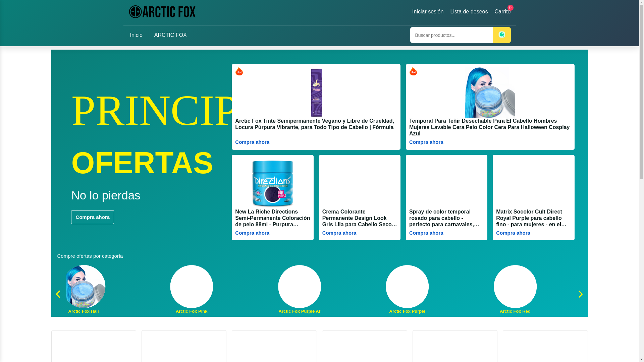The height and width of the screenshot is (362, 644).
Task: Click the Arctic Fox Hair category label
Action: coord(84,311)
